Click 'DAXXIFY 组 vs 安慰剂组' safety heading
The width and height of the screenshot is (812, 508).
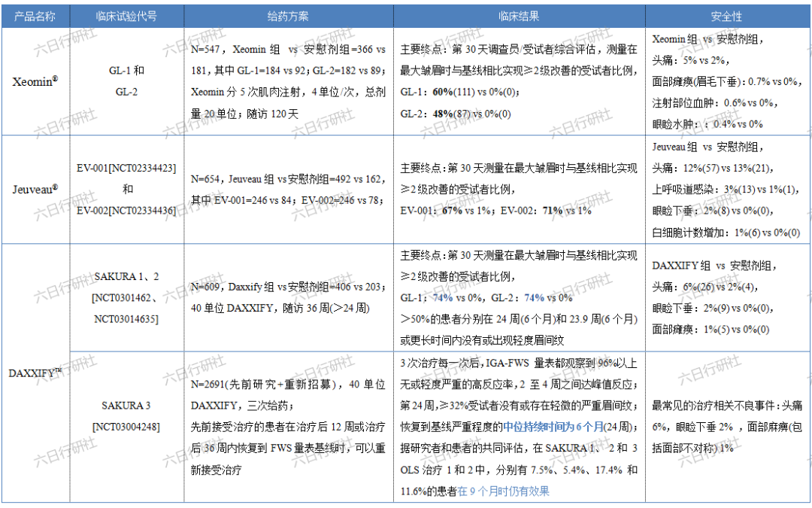715,266
